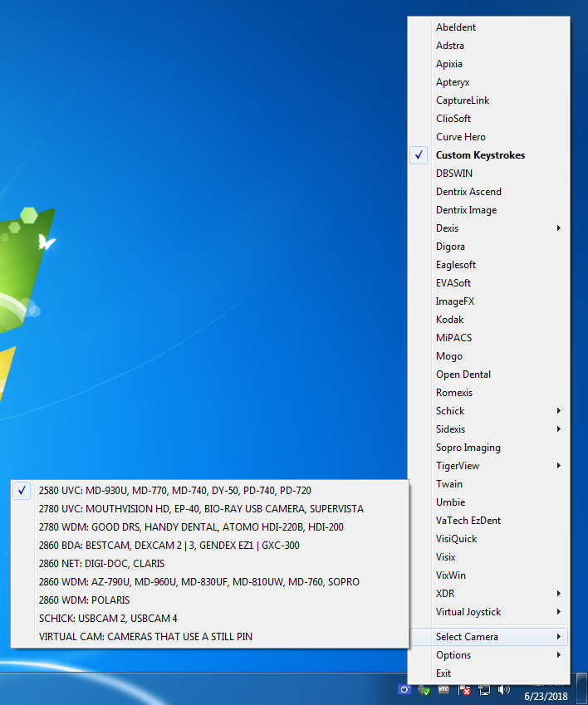Select EVASoft menu item
The image size is (588, 705).
(488, 283)
